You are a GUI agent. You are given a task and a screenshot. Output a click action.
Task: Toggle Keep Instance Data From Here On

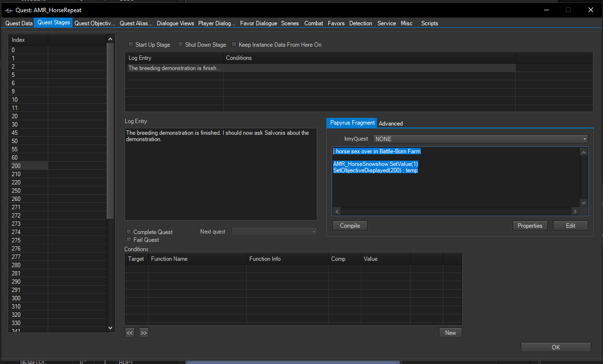click(x=234, y=45)
